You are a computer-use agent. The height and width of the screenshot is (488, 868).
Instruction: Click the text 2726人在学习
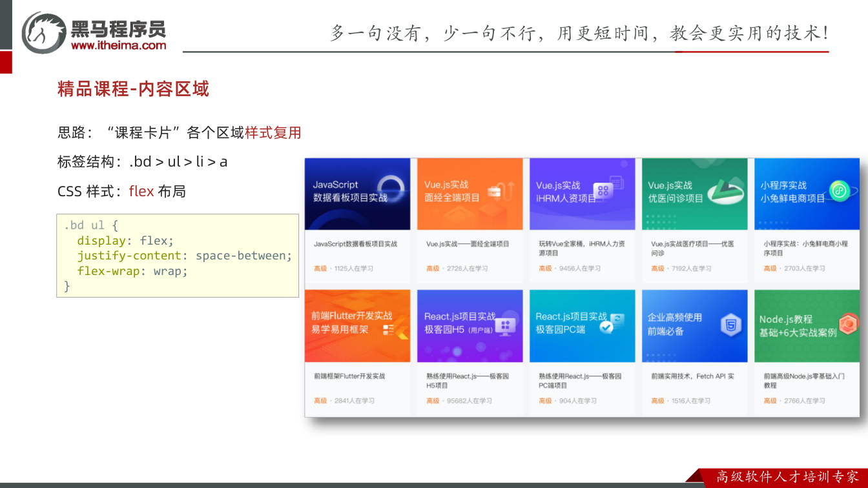point(467,269)
